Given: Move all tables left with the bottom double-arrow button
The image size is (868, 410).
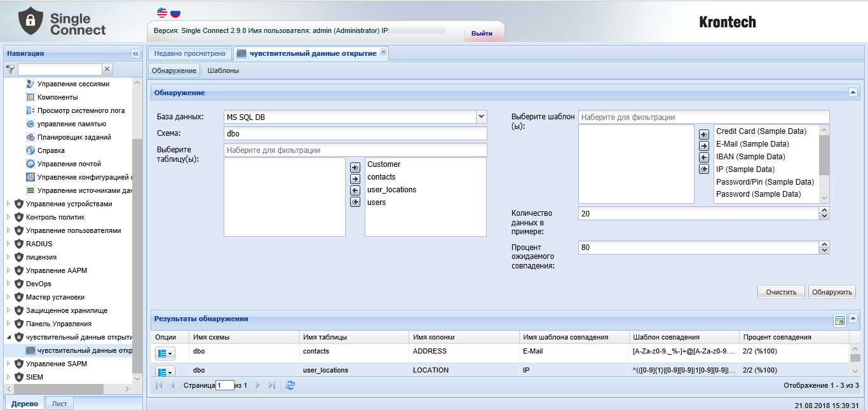Looking at the screenshot, I should tap(355, 202).
